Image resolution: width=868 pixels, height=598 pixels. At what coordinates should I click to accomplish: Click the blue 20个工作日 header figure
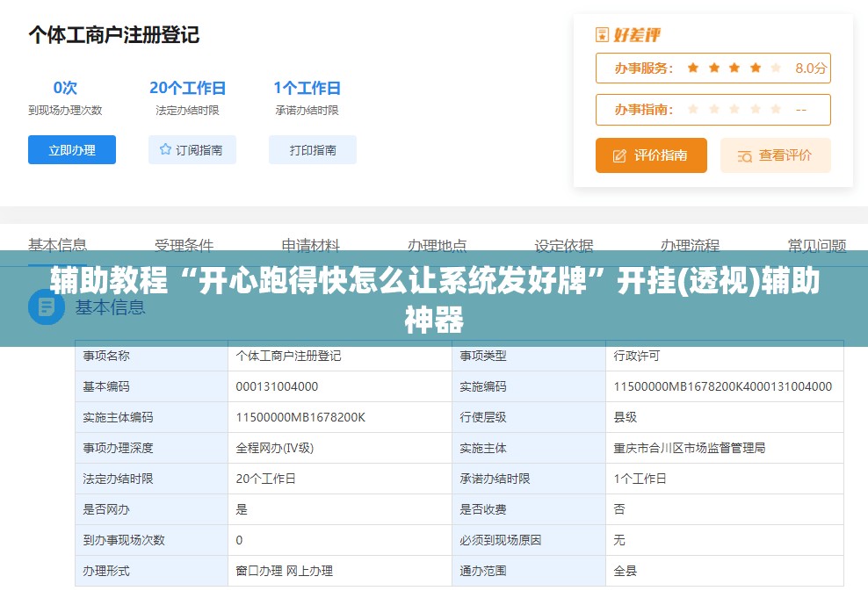tap(187, 88)
